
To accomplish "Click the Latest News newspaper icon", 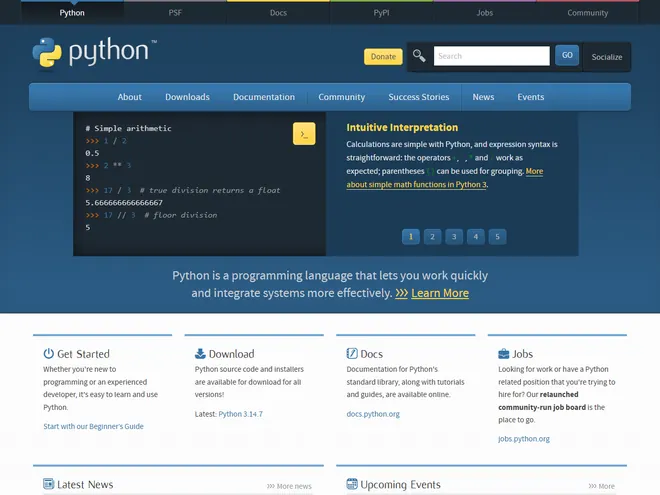I will tap(48, 484).
